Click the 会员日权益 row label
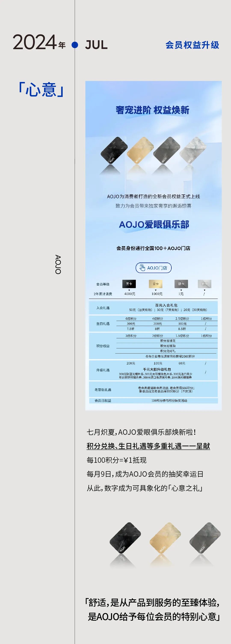The image size is (231, 644). click(x=103, y=401)
